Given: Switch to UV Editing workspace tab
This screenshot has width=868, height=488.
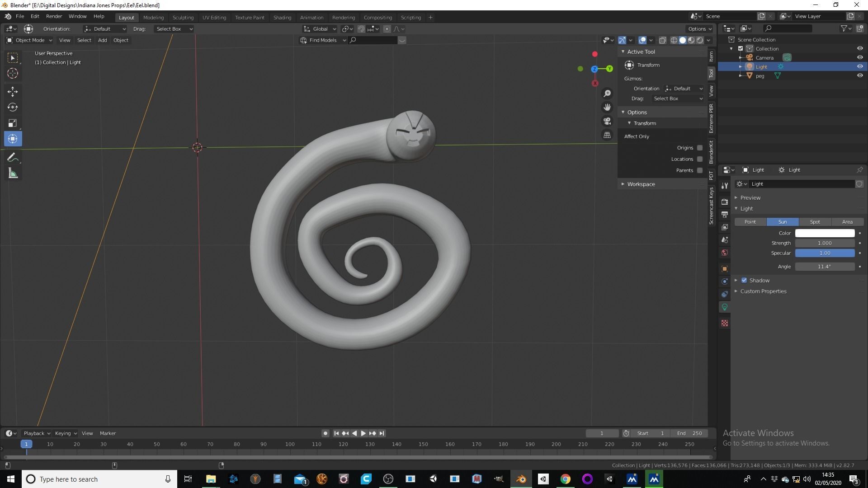Looking at the screenshot, I should click(214, 18).
